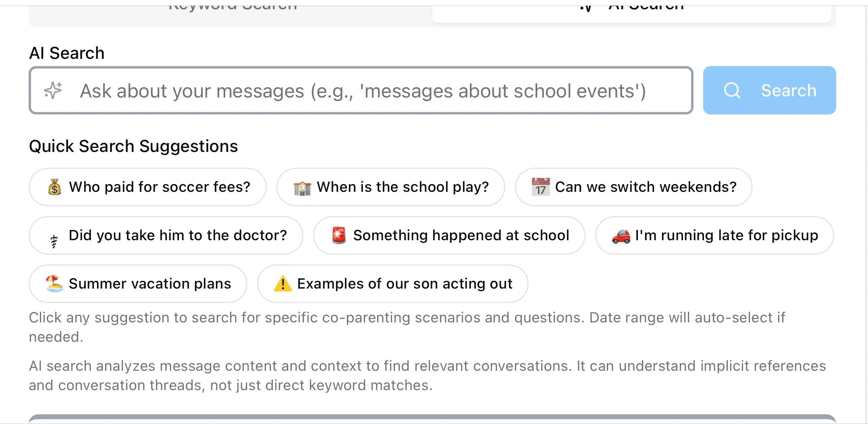Image resolution: width=868 pixels, height=424 pixels.
Task: Click the medical staff symbol icon
Action: (x=54, y=241)
